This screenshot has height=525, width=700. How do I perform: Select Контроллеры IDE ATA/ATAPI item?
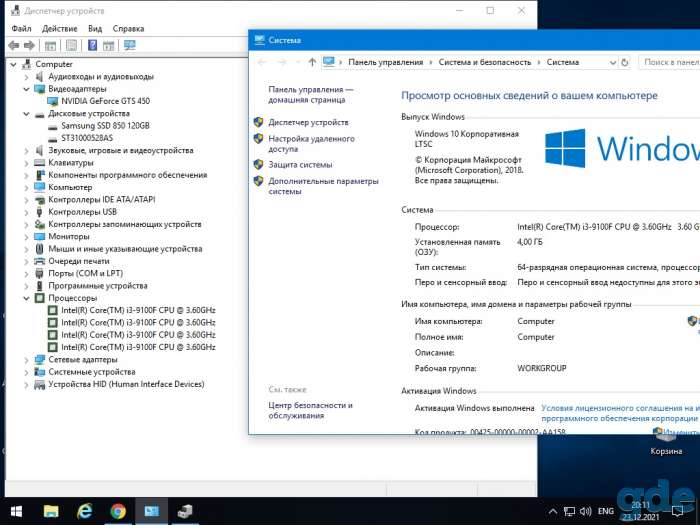102,200
